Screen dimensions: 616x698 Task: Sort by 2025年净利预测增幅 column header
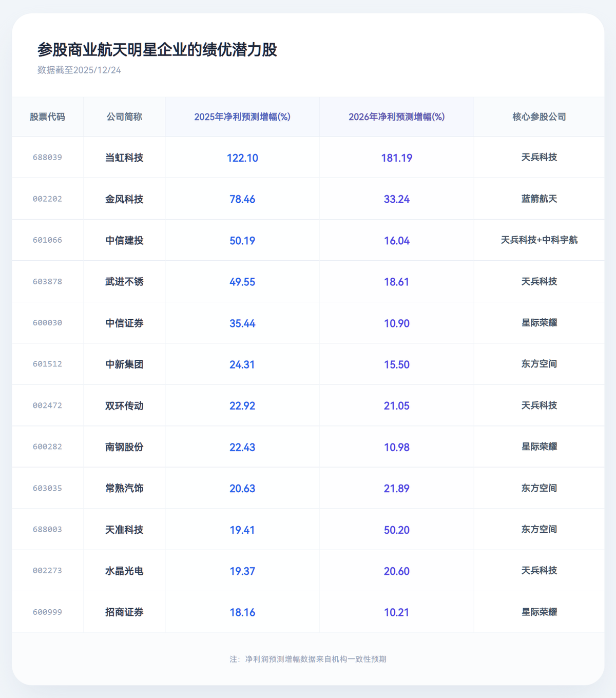(242, 117)
